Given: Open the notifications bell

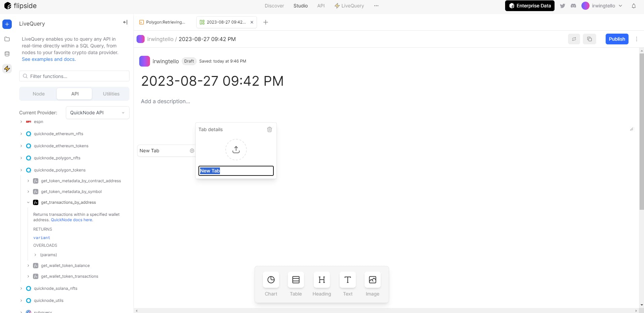Looking at the screenshot, I should 634,6.
